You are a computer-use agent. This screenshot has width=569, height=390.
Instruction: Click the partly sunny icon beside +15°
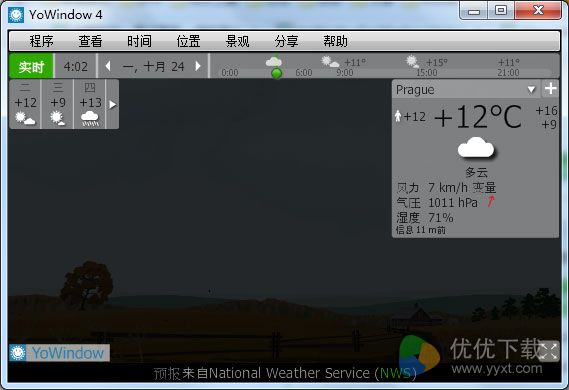click(413, 62)
